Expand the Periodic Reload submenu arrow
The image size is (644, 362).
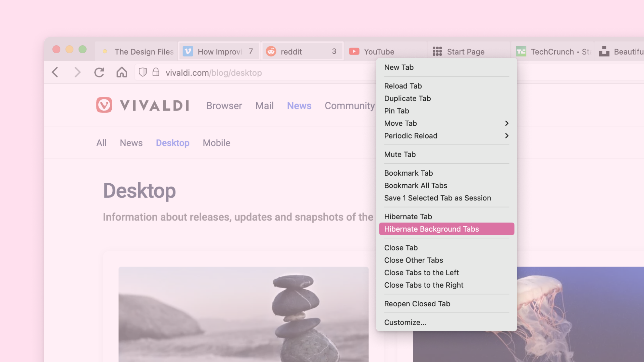[507, 136]
